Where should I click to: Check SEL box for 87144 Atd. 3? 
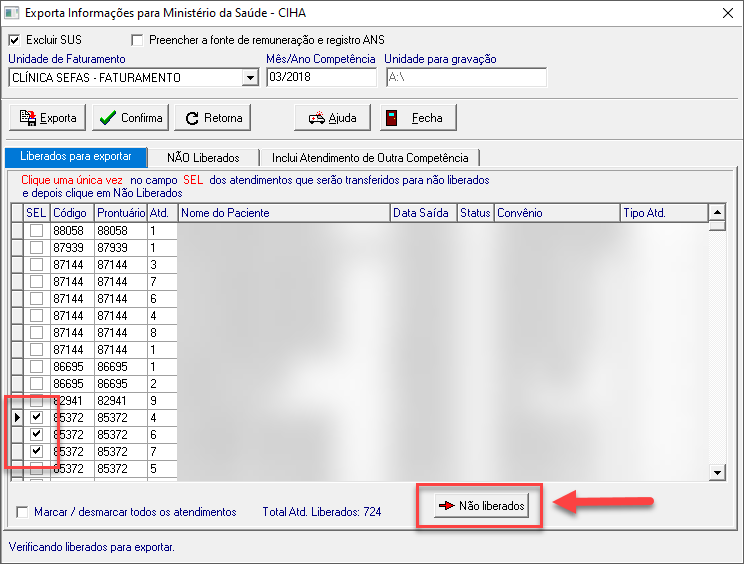point(37,265)
